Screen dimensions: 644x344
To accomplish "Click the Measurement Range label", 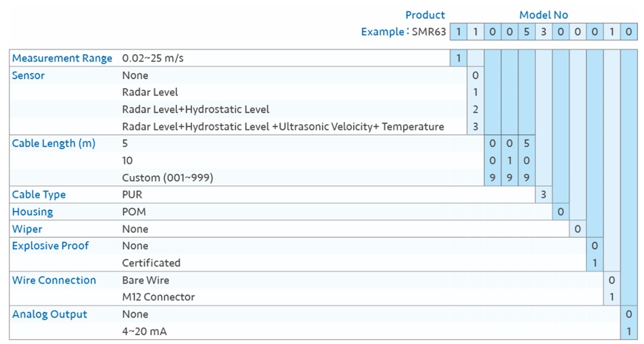I will tap(62, 58).
